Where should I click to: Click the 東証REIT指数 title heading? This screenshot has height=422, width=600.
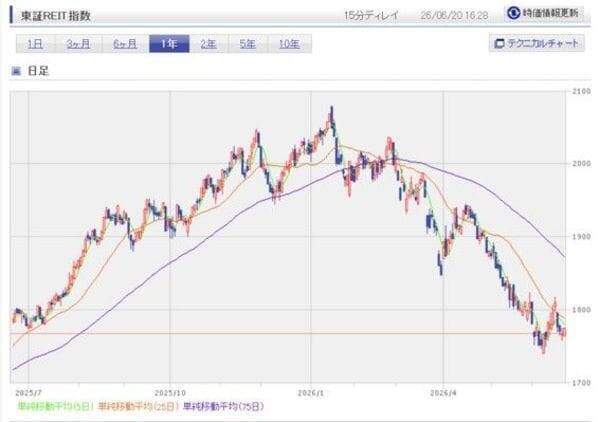(x=56, y=16)
